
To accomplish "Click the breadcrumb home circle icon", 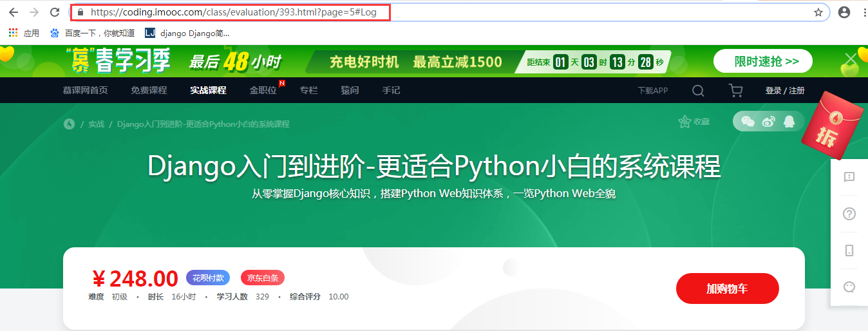I will point(70,124).
